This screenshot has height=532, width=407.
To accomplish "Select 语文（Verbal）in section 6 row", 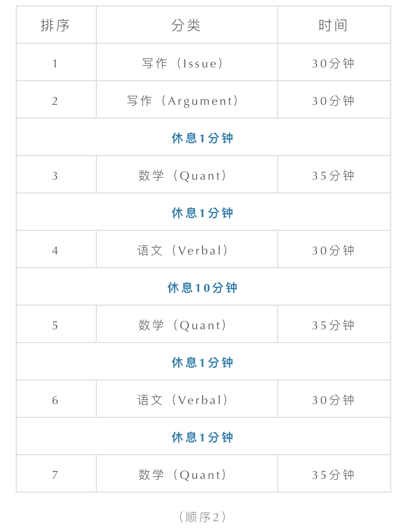I will point(184,400).
